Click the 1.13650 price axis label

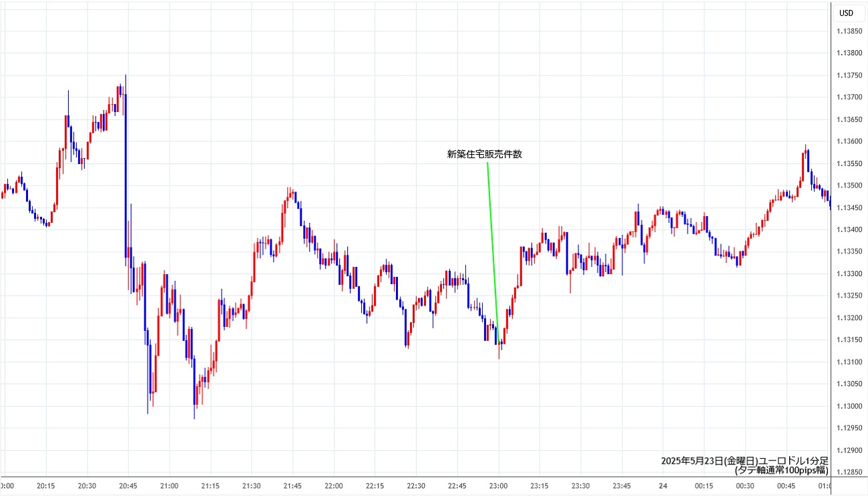849,119
